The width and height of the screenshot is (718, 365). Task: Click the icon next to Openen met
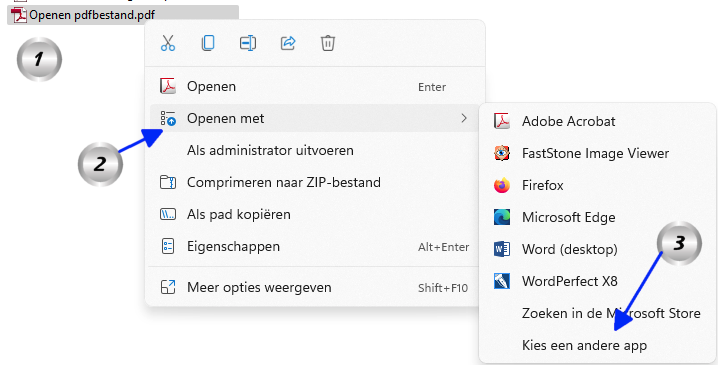click(168, 118)
